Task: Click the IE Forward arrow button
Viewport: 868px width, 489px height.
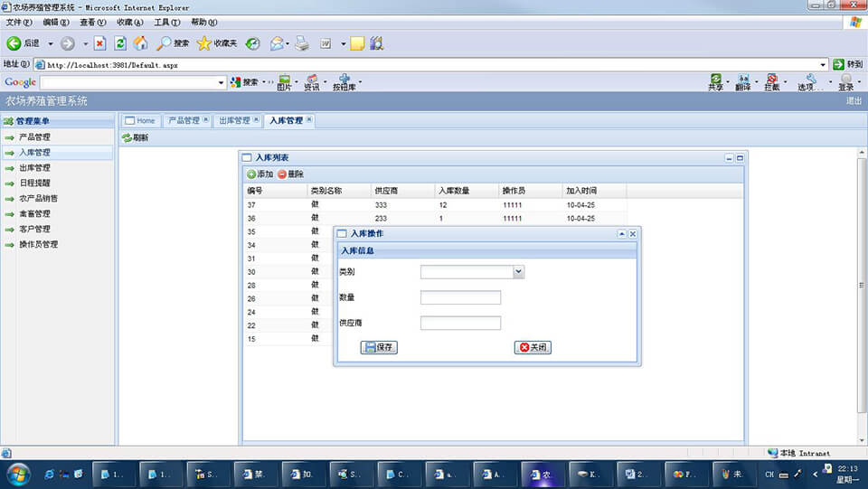Action: (68, 43)
